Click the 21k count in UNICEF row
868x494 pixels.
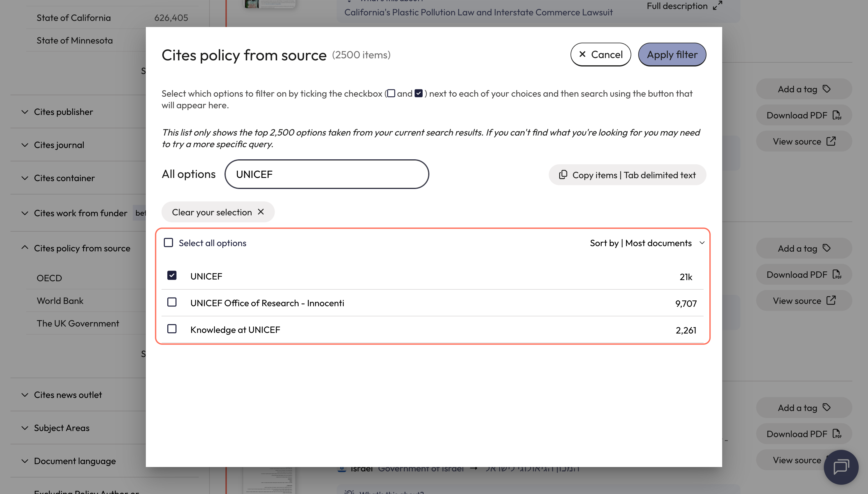[x=686, y=277]
